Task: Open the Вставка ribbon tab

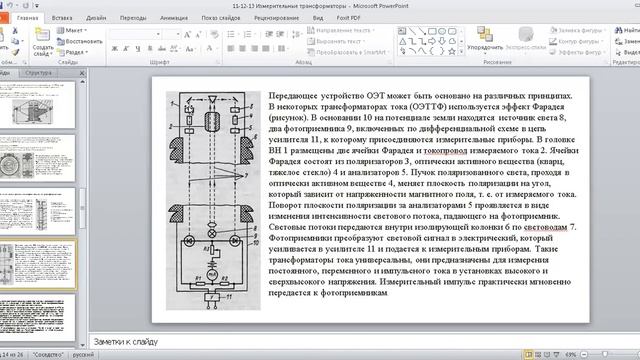Action: (x=62, y=18)
